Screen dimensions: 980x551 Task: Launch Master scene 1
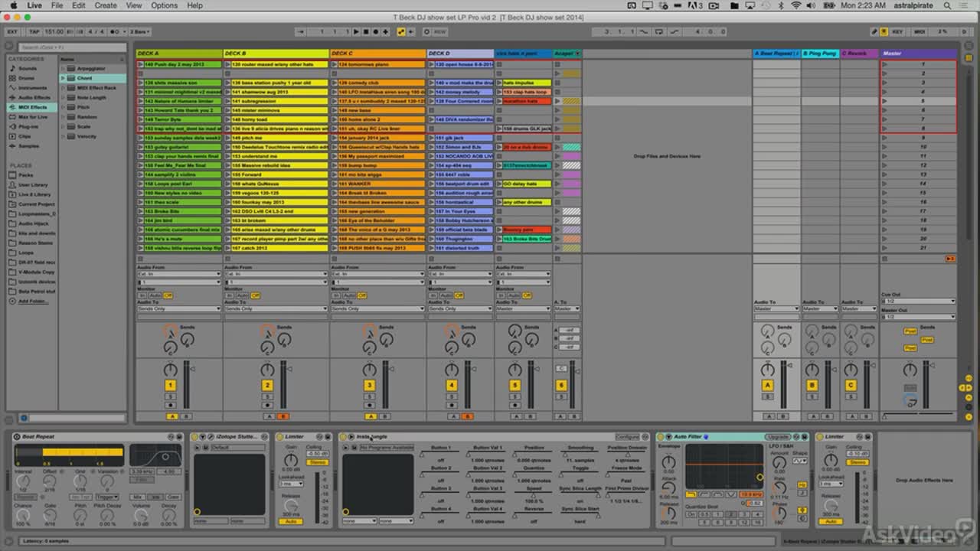[886, 64]
